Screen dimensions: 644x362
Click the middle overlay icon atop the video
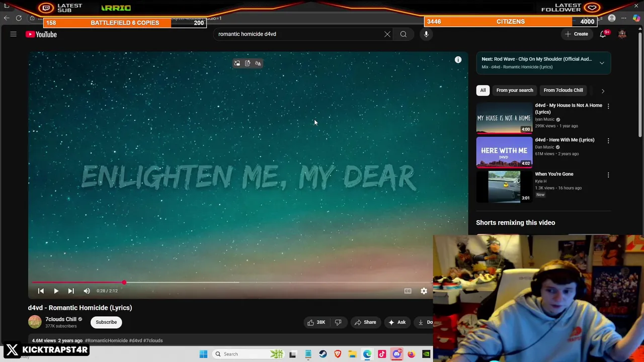pos(248,63)
